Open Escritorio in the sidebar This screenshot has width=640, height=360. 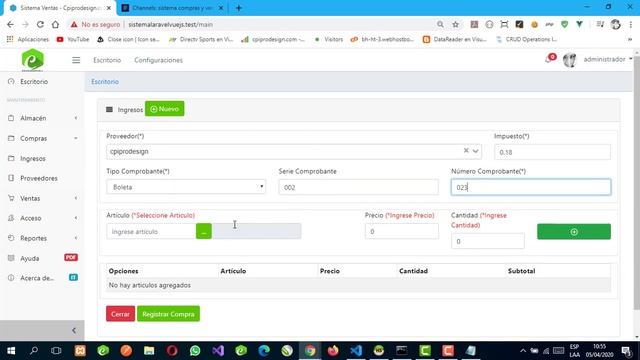point(34,82)
